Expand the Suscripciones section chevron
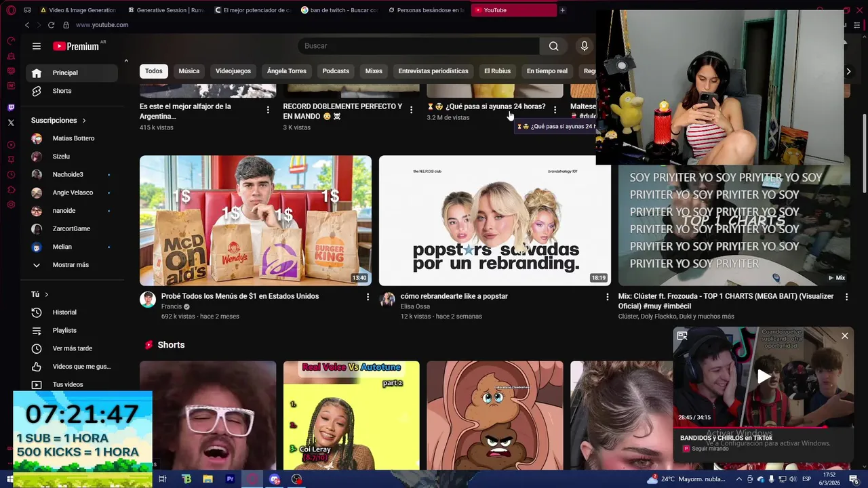The height and width of the screenshot is (488, 868). [84, 121]
